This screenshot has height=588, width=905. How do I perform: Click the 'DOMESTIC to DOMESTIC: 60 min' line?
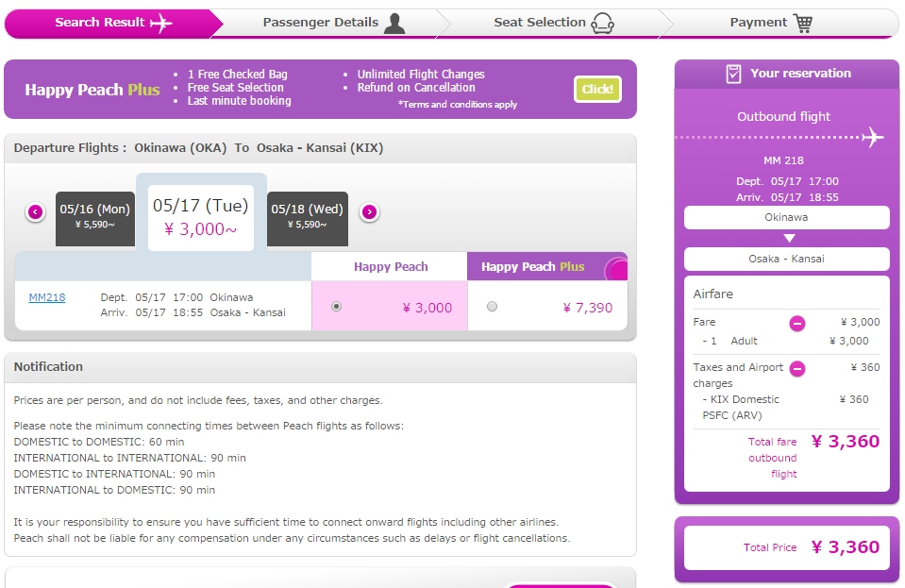[99, 442]
